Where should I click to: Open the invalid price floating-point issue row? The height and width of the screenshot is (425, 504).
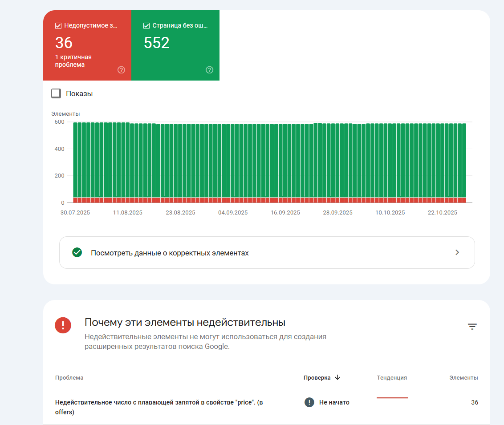pyautogui.click(x=266, y=407)
